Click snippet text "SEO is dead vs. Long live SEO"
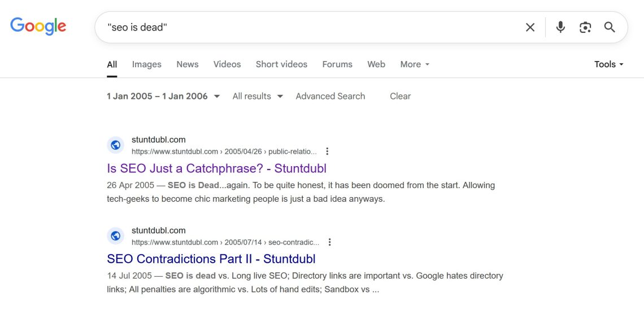Screen dimensions: 644x313 coord(227,276)
